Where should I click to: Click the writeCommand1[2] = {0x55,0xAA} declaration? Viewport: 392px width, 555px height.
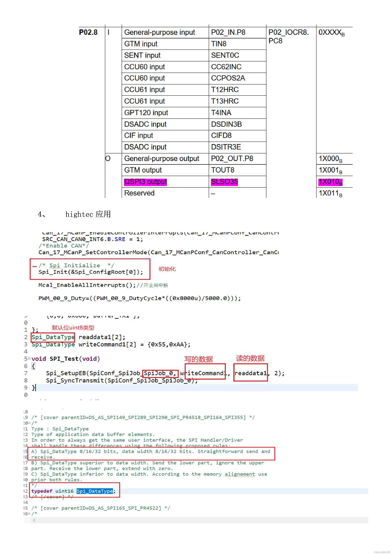point(111,344)
